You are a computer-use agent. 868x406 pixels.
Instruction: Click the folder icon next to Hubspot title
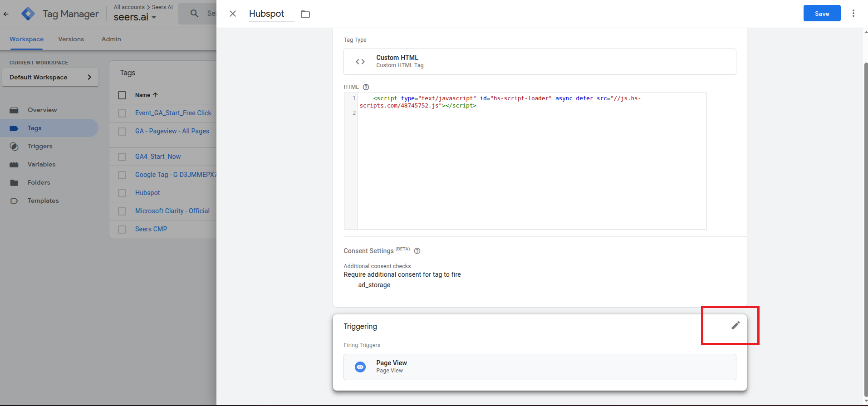(305, 14)
